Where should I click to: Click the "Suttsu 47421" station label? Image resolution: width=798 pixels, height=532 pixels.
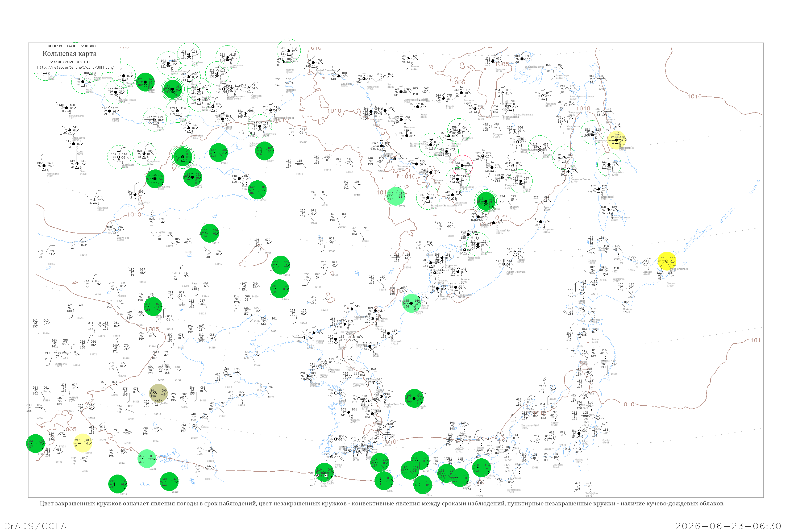(x=581, y=302)
